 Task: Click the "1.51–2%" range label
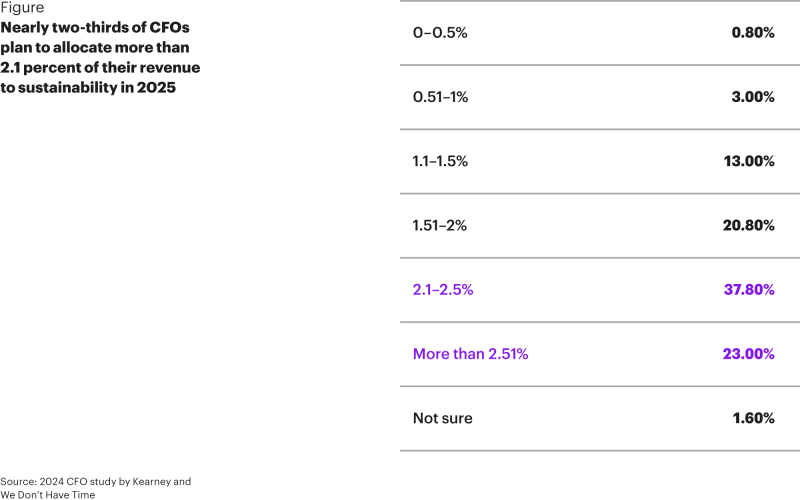440,225
